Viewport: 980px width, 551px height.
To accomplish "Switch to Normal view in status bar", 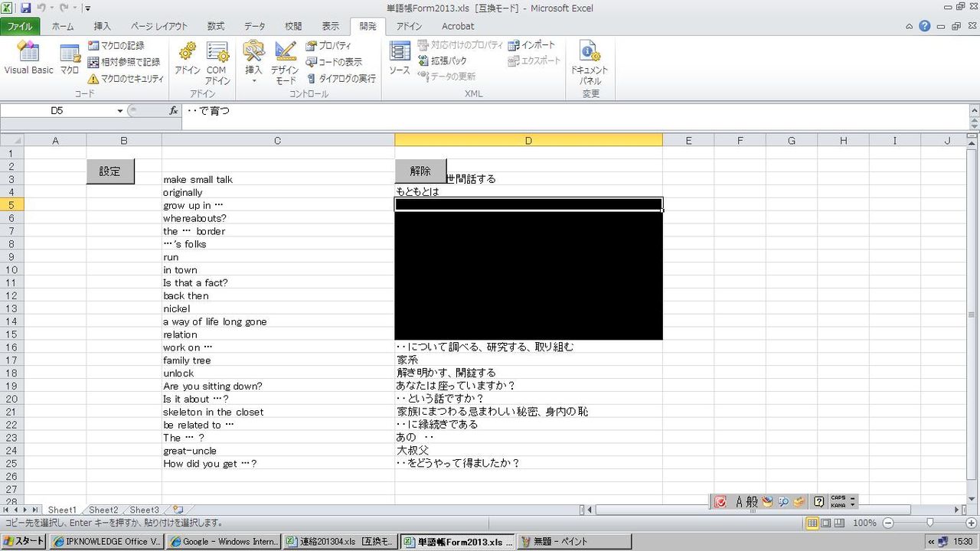I will (x=813, y=523).
